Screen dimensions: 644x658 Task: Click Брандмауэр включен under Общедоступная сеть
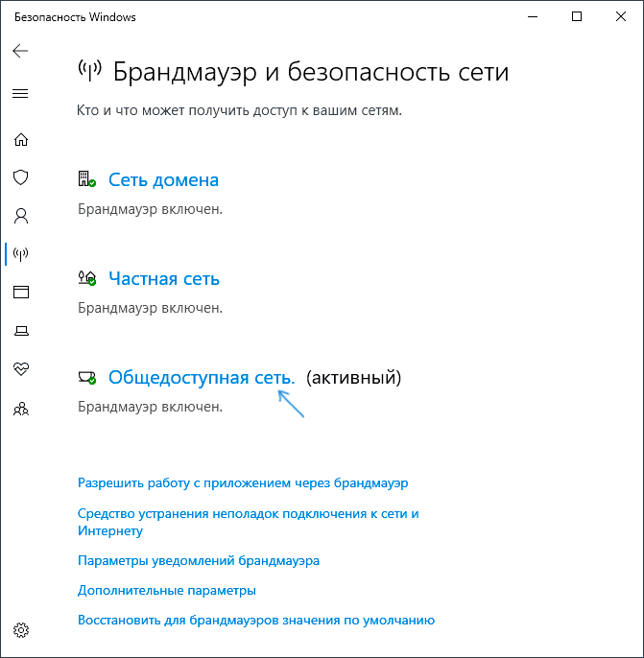click(x=150, y=407)
